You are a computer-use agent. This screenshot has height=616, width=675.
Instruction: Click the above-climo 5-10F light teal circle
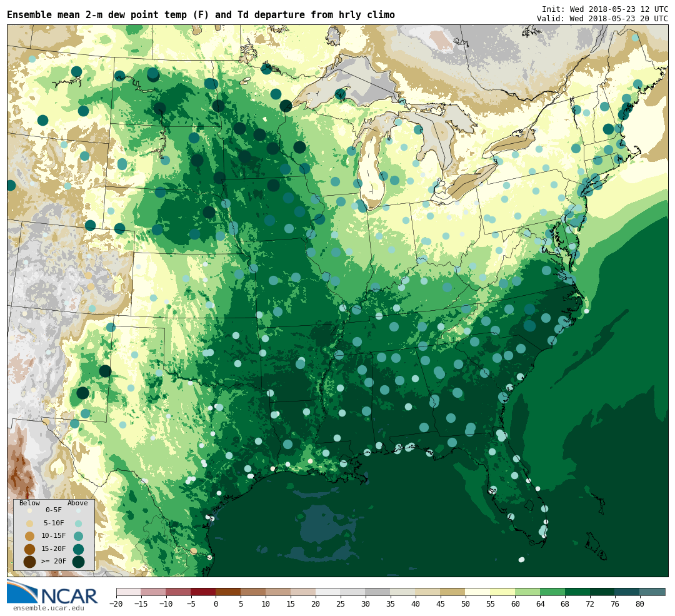click(x=78, y=524)
